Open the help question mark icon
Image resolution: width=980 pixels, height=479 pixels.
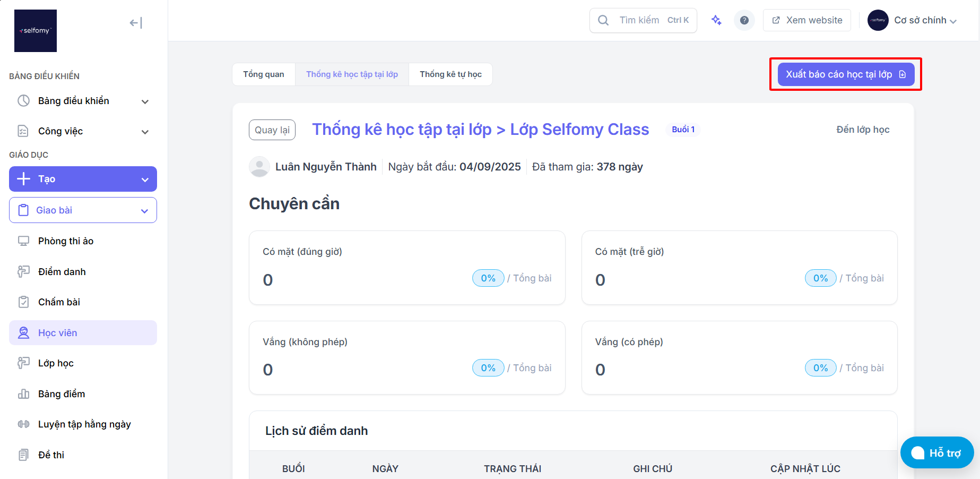[x=744, y=20]
